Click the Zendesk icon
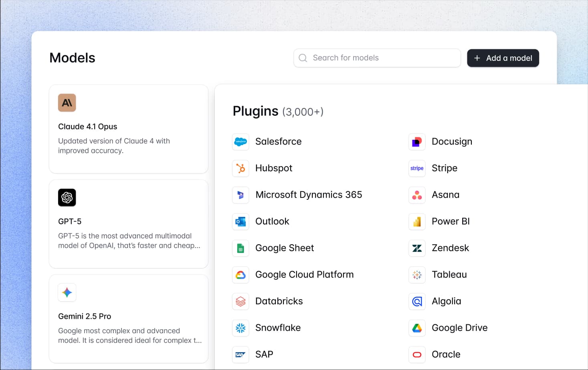 [417, 248]
